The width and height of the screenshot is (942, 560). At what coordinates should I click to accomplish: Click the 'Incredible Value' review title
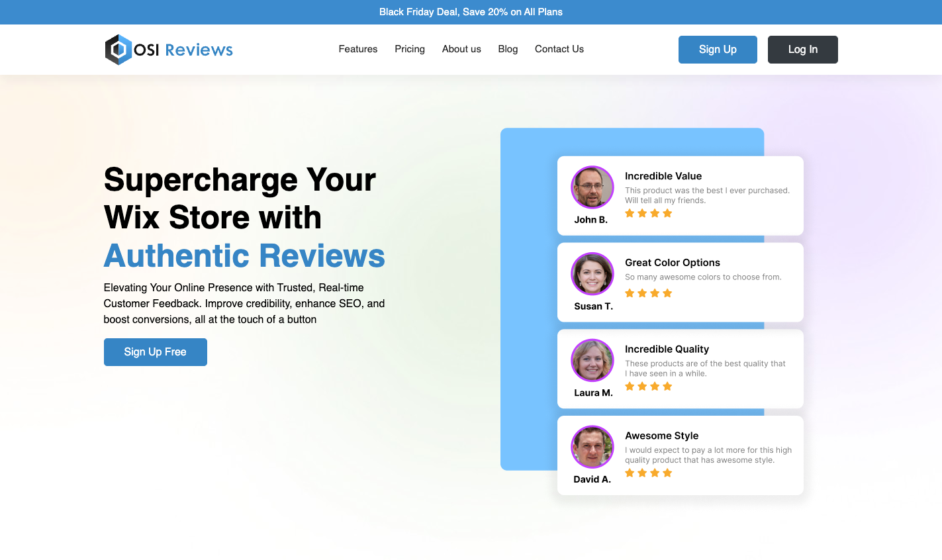663,176
